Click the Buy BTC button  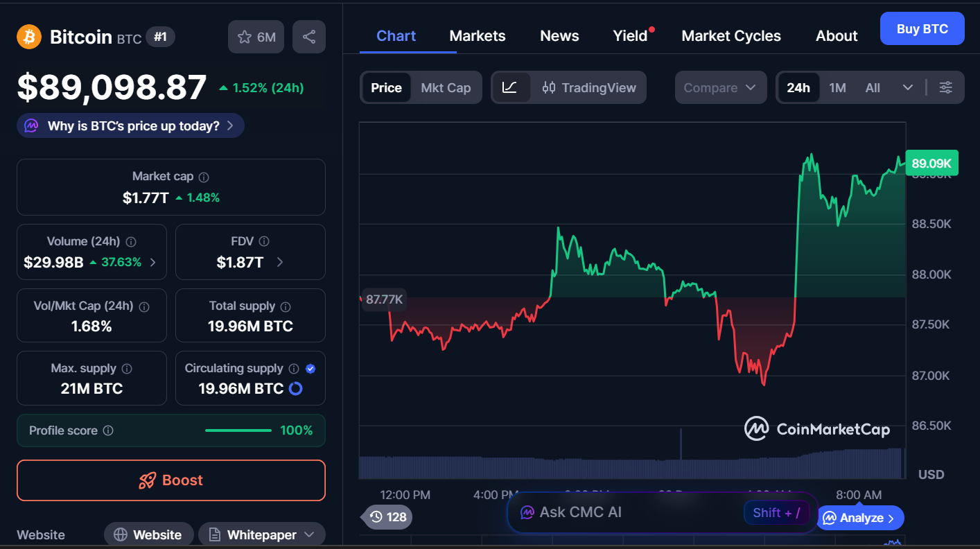(x=922, y=28)
